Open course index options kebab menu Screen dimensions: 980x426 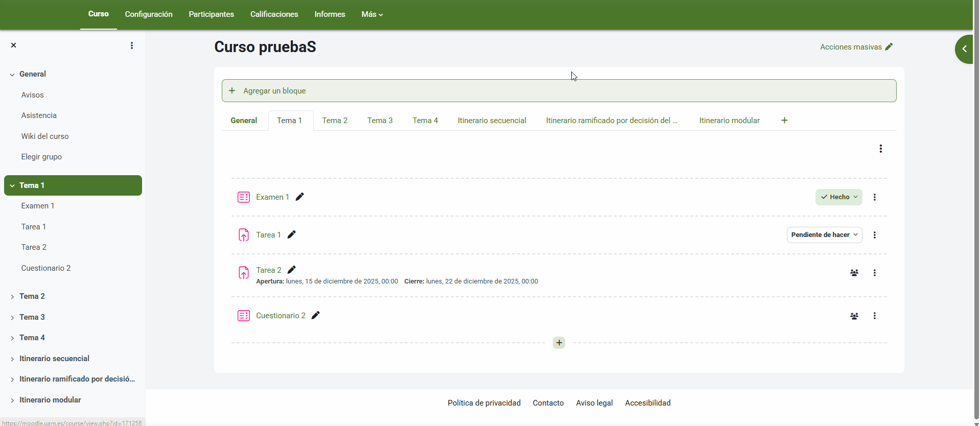(x=132, y=45)
